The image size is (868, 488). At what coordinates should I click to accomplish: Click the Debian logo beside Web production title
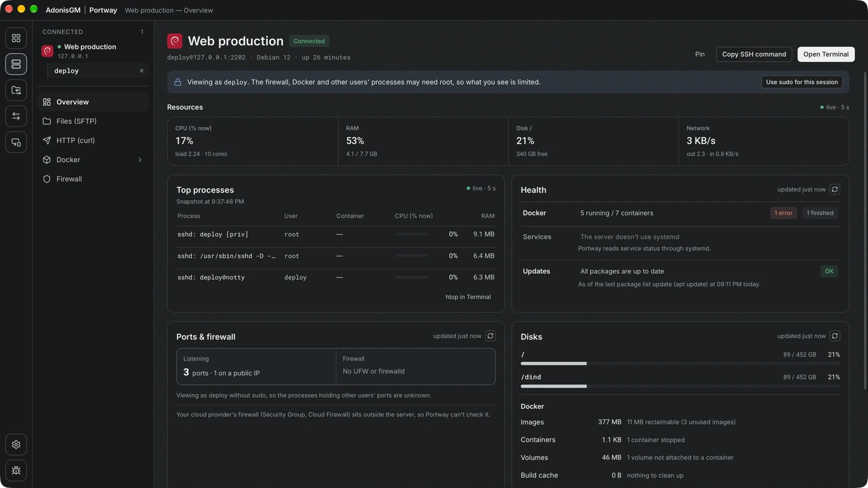tap(175, 41)
